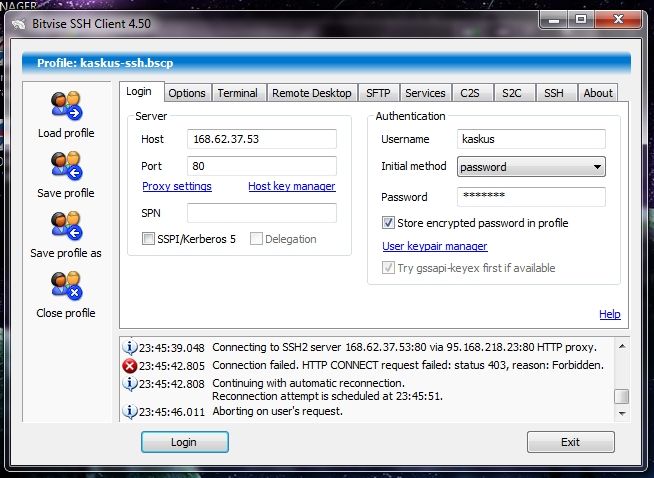
Task: Click the Username input field
Action: [531, 139]
